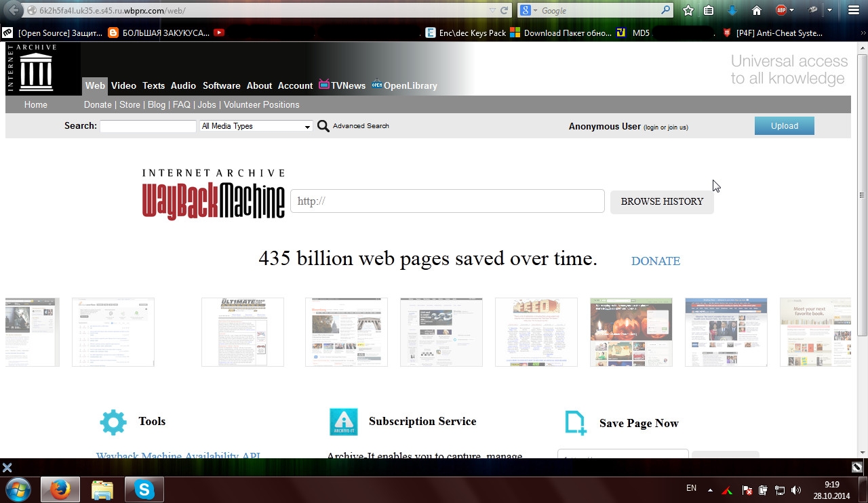Click the login or join us link
The height and width of the screenshot is (503, 868).
tap(666, 127)
